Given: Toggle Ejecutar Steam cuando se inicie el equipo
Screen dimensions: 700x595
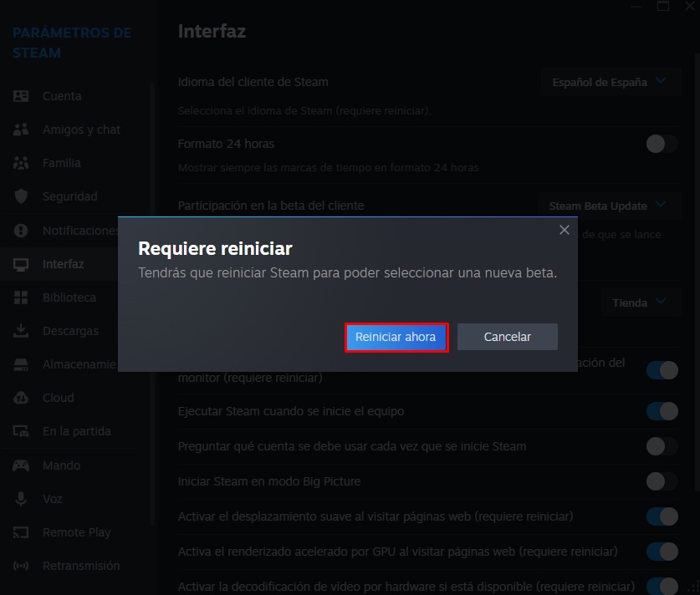Looking at the screenshot, I should pyautogui.click(x=662, y=411).
